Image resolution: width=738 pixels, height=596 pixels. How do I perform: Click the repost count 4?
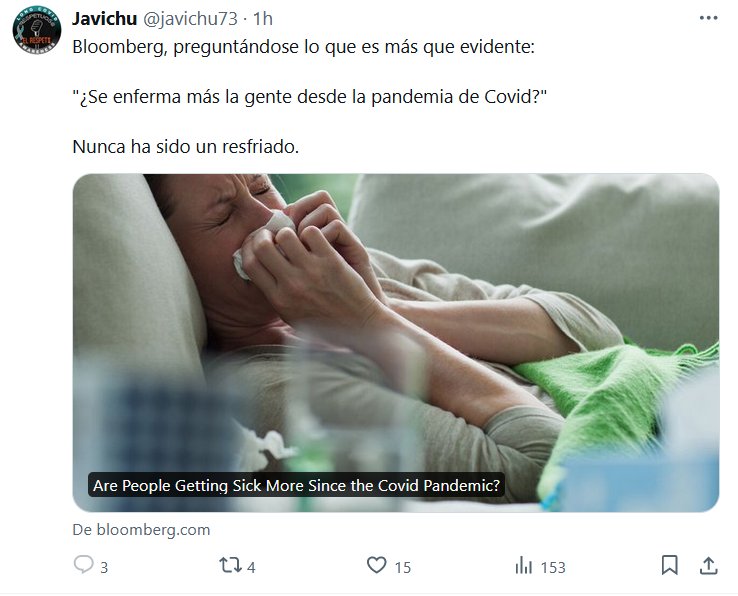(251, 568)
